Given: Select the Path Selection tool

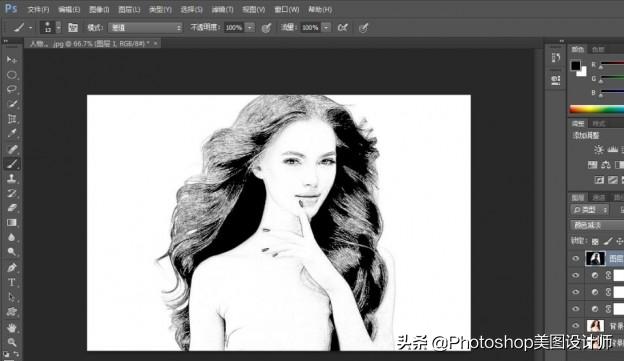Looking at the screenshot, I should pos(12,297).
